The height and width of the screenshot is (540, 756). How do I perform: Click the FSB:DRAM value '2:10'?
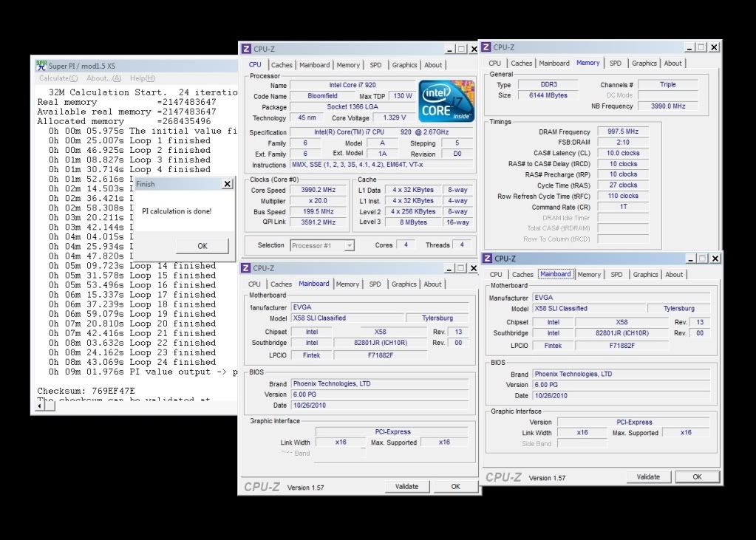click(623, 143)
